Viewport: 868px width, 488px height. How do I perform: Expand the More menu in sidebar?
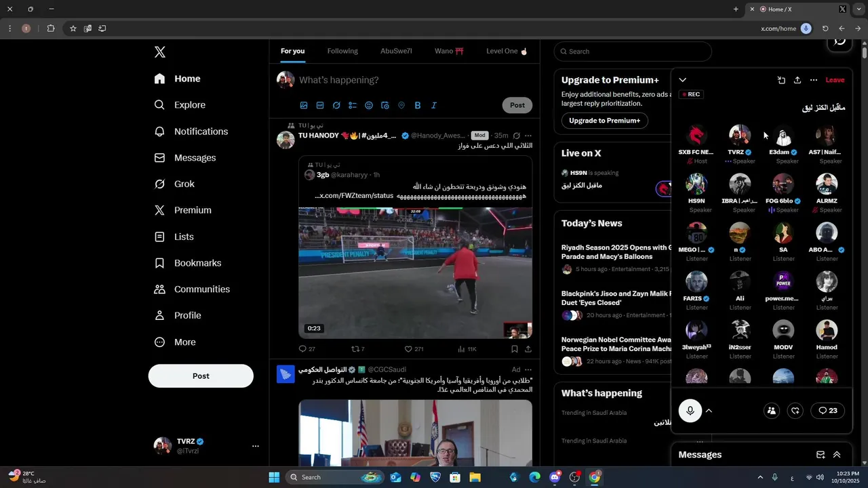click(x=175, y=342)
